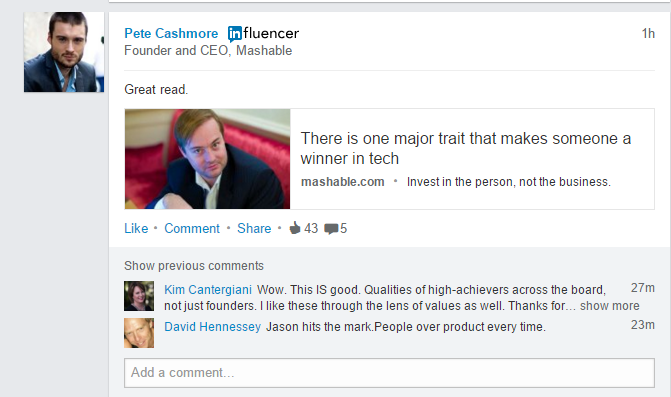
Task: Open the shared article preview image
Action: 208,159
